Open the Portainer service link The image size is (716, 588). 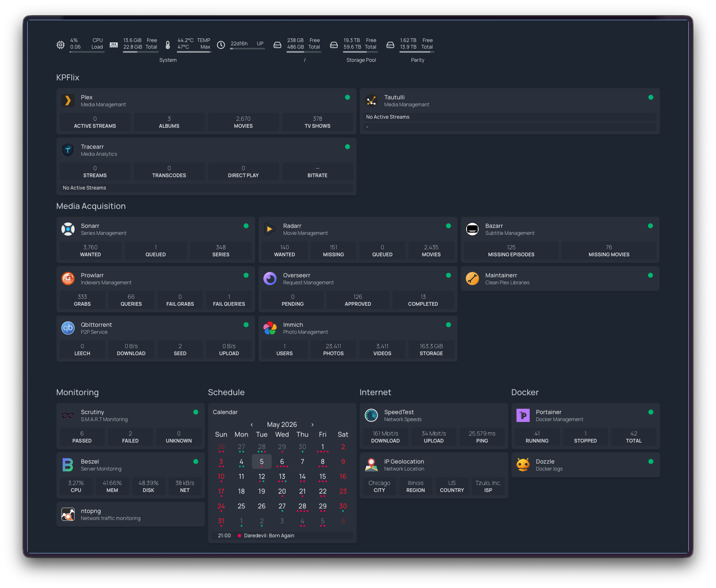(549, 412)
